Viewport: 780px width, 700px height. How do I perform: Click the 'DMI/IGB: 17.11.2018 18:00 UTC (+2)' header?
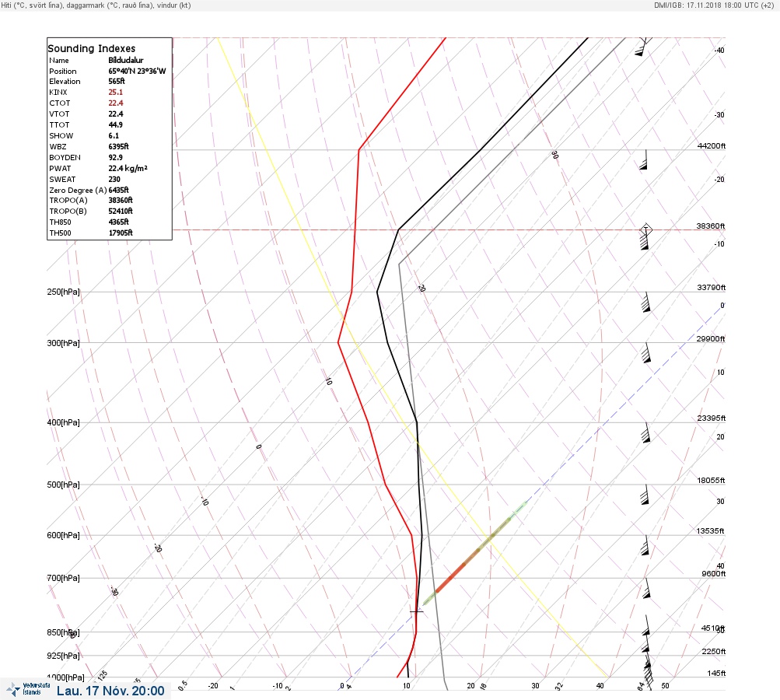(714, 5)
